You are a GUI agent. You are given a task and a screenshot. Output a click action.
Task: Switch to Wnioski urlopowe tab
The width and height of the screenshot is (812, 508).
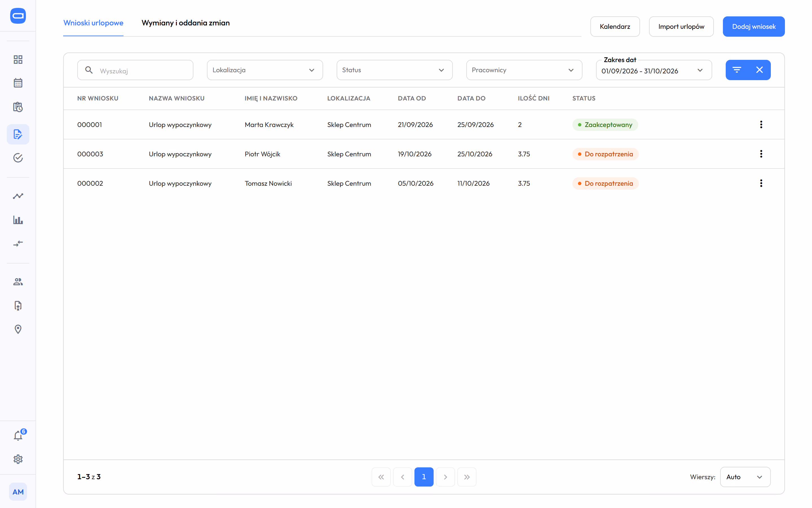pyautogui.click(x=93, y=23)
